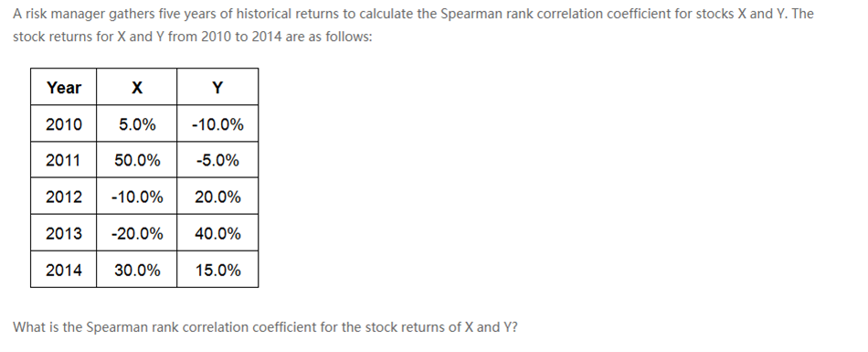Click the 2014 year cell
The image size is (868, 352).
coord(64,270)
